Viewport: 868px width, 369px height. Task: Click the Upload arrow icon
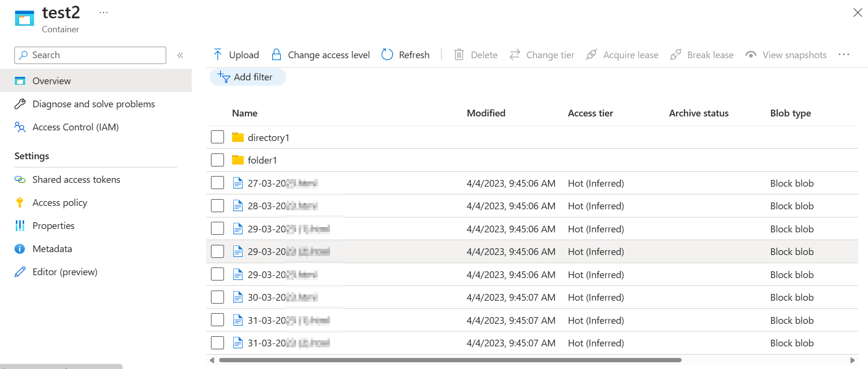pyautogui.click(x=218, y=55)
